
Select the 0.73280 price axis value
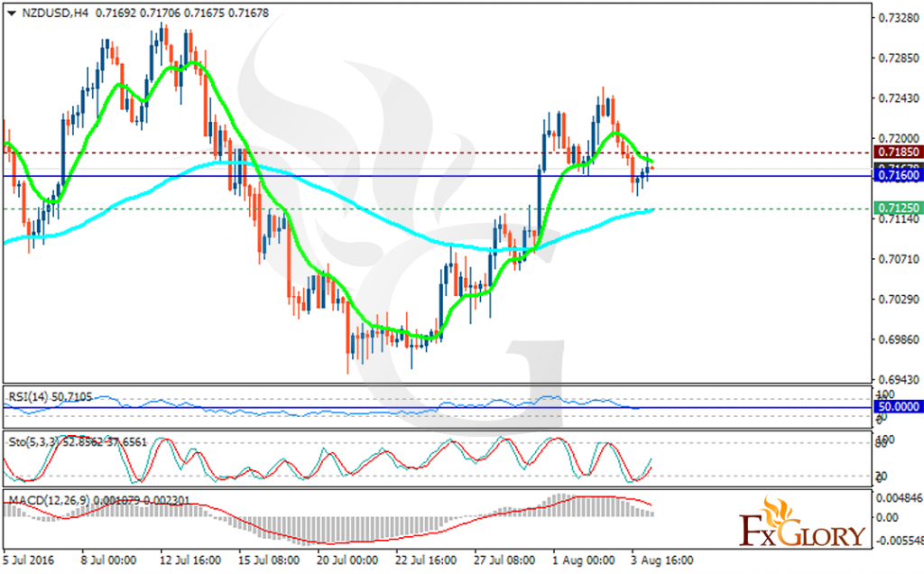(899, 18)
